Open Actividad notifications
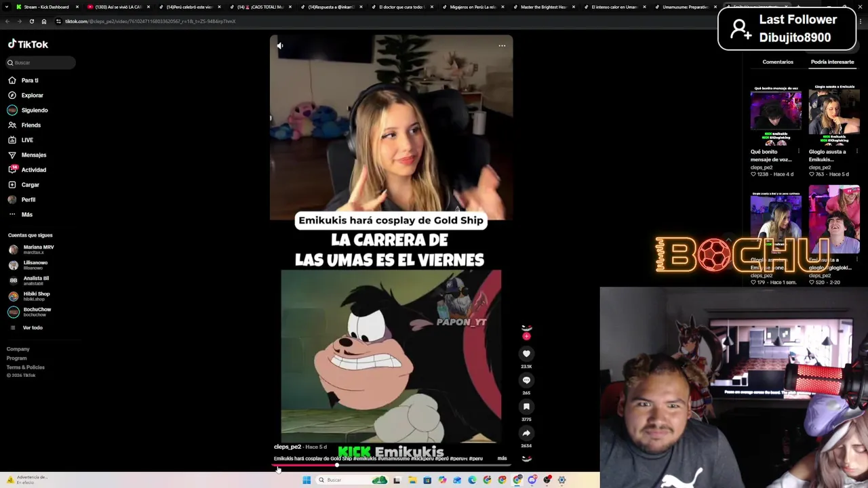The width and height of the screenshot is (868, 488). tap(27, 169)
